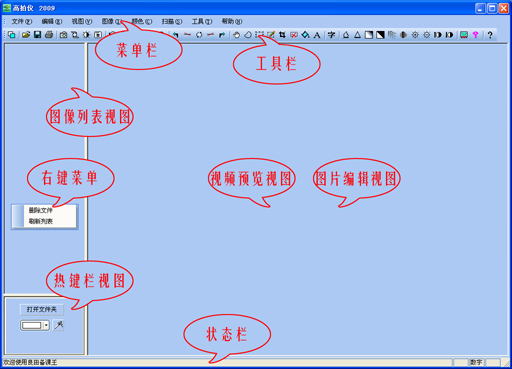
Task: Open the 工具 menu
Action: point(202,21)
